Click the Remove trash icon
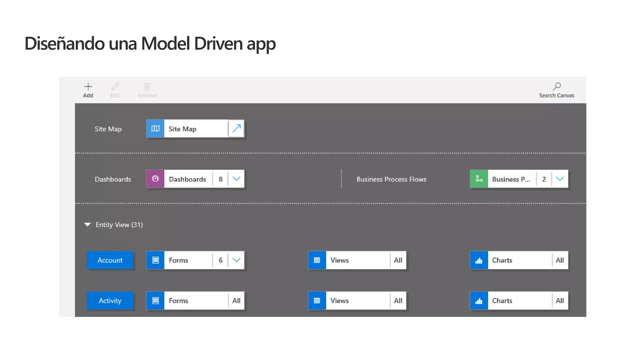 coord(147,86)
